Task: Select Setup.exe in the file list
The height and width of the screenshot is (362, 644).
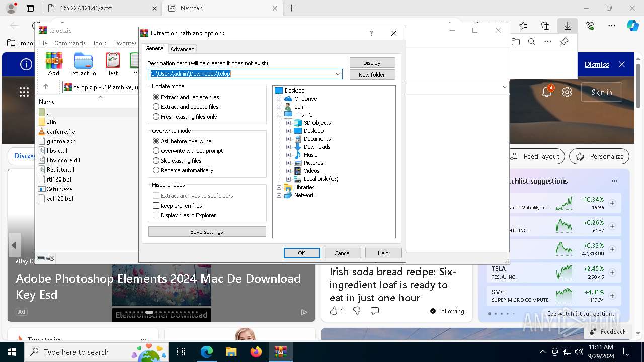Action: point(55,189)
